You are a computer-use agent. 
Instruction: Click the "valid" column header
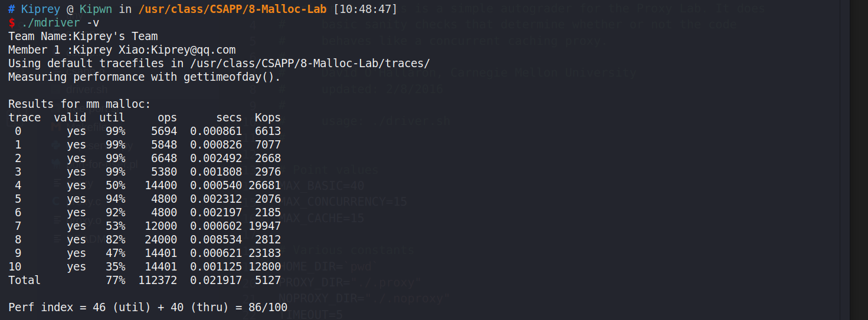70,118
